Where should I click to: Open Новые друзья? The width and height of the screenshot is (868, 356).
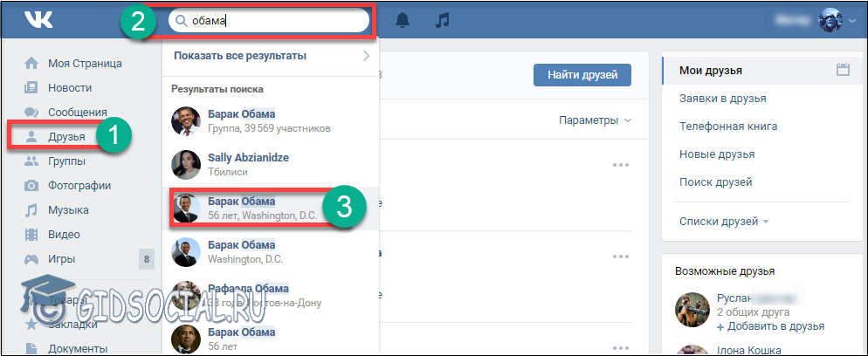(716, 154)
